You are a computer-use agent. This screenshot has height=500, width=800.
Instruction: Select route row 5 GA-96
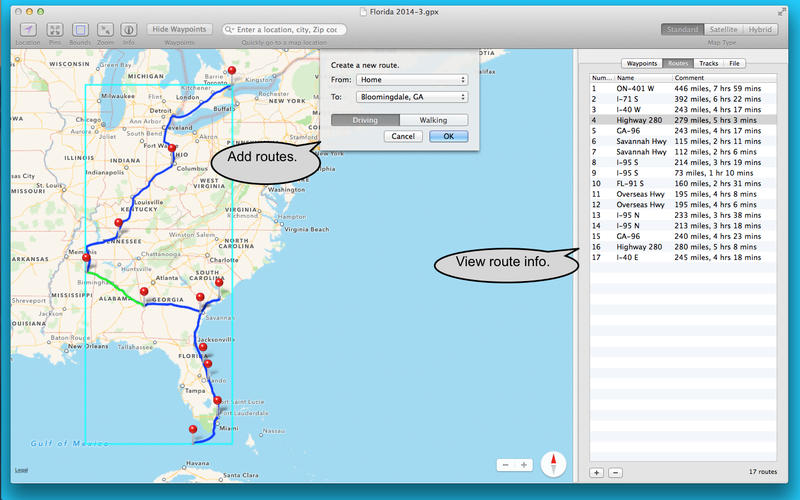(683, 131)
